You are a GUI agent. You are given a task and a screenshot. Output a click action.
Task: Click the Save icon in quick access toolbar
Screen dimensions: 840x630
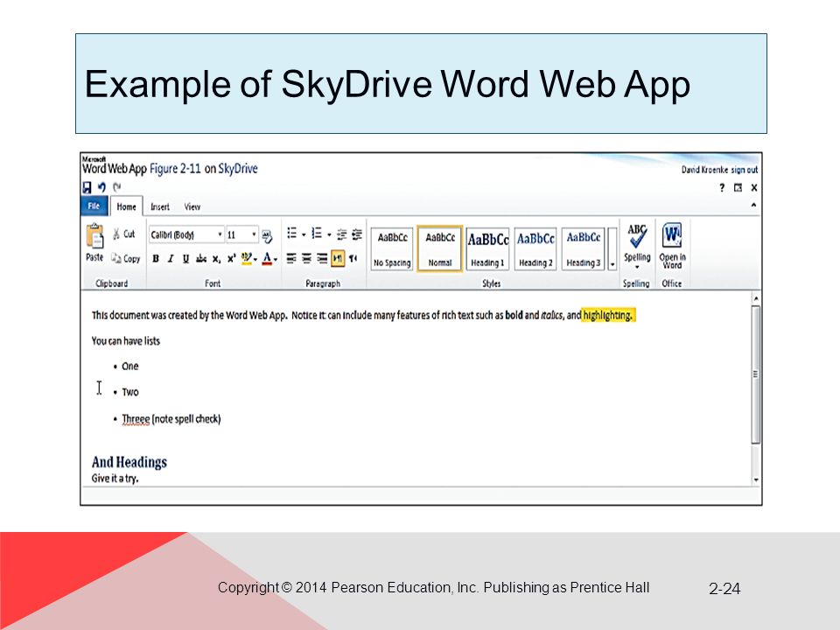(x=87, y=187)
